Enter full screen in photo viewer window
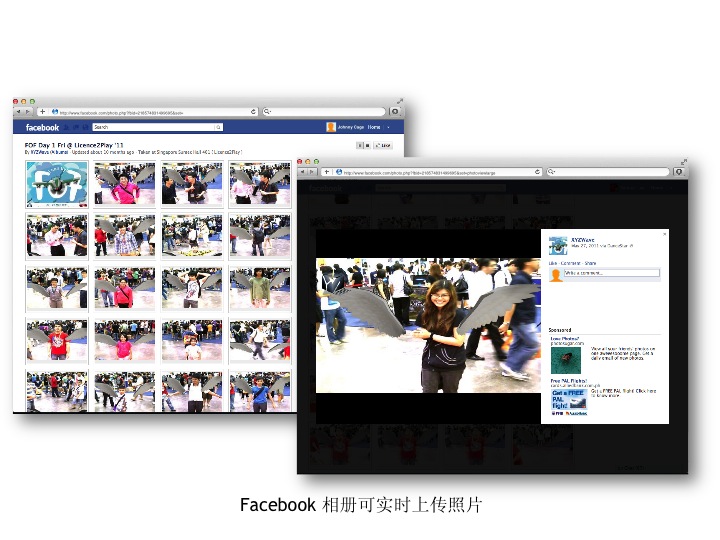This screenshot has width=720, height=540. point(684,161)
